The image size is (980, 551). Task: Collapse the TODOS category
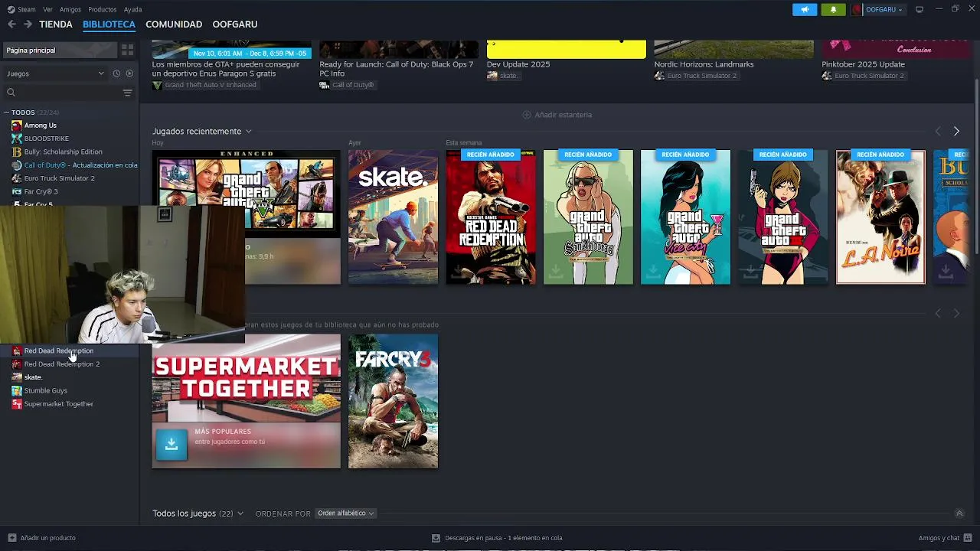pos(6,112)
